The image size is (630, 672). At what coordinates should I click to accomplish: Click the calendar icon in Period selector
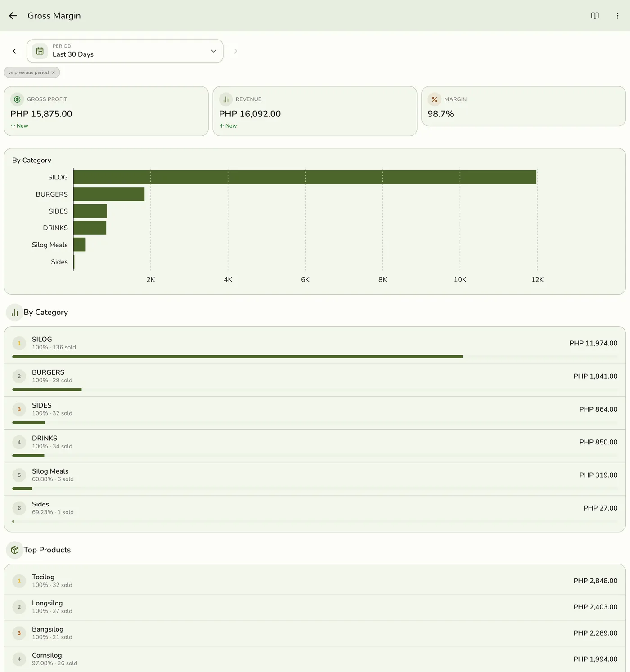pyautogui.click(x=40, y=51)
